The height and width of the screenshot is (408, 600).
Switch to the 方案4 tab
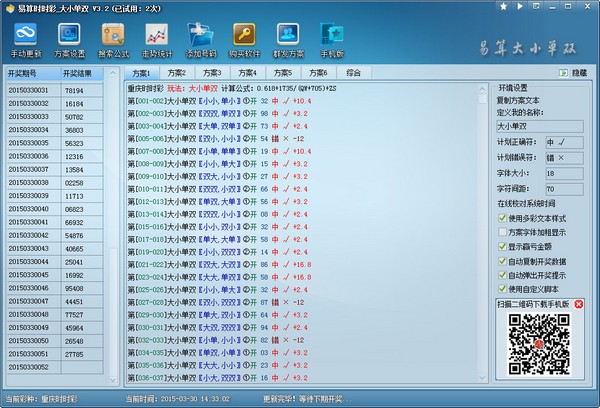248,73
